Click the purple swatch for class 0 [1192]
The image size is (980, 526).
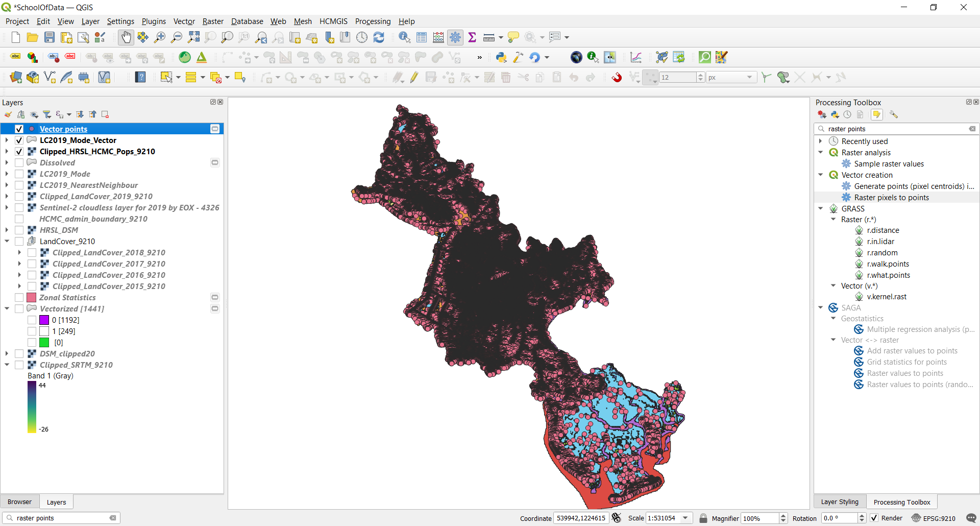(x=44, y=320)
